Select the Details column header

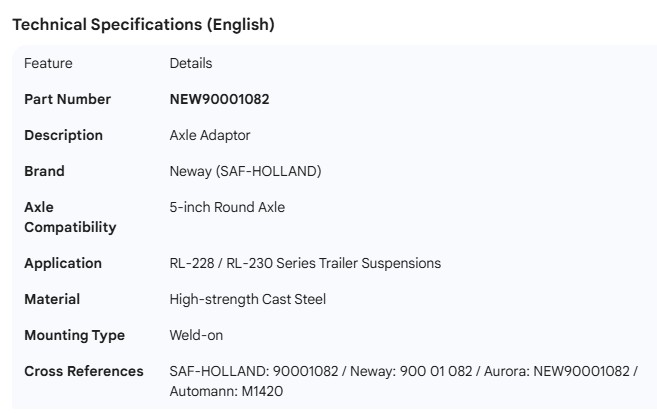pos(191,63)
